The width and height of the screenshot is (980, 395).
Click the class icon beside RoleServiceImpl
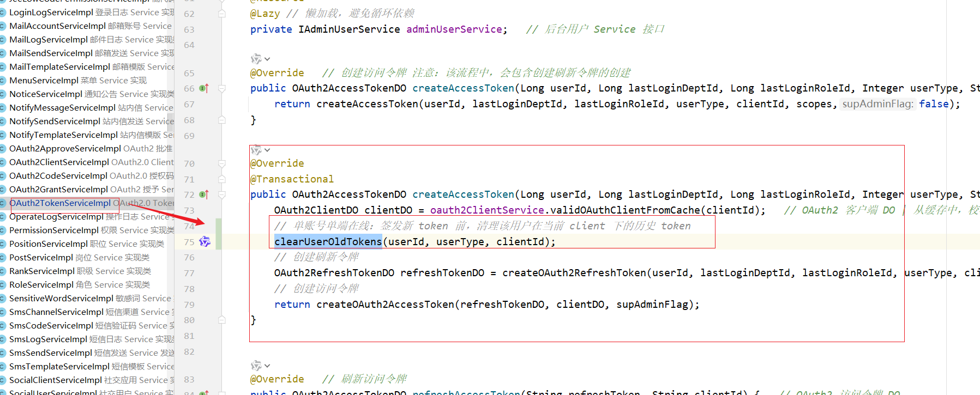click(3, 285)
